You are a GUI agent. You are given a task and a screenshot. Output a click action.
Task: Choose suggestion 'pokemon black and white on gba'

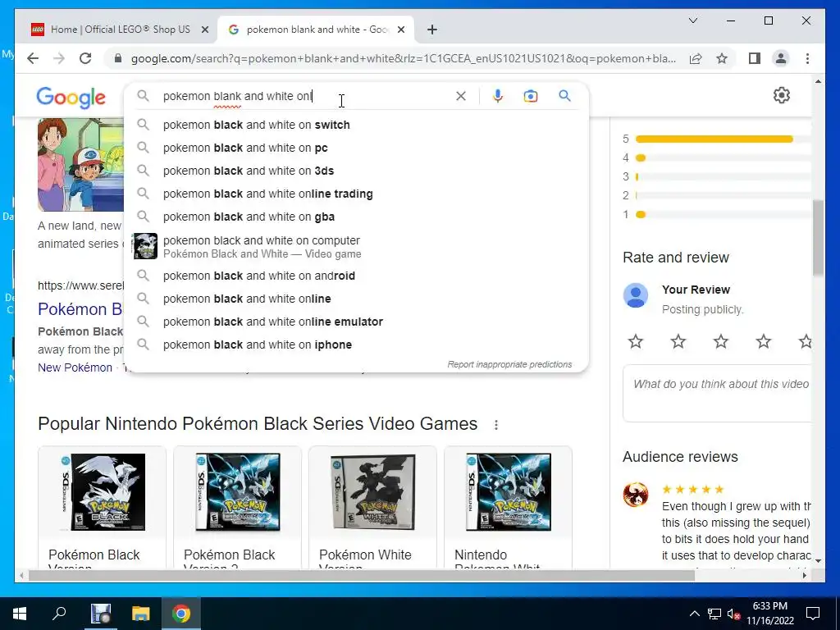[x=356, y=217]
